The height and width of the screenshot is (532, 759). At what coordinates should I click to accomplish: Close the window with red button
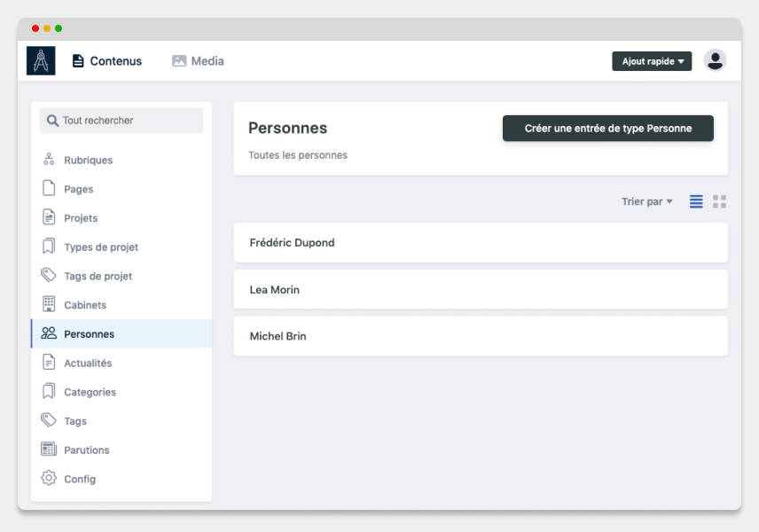point(35,28)
